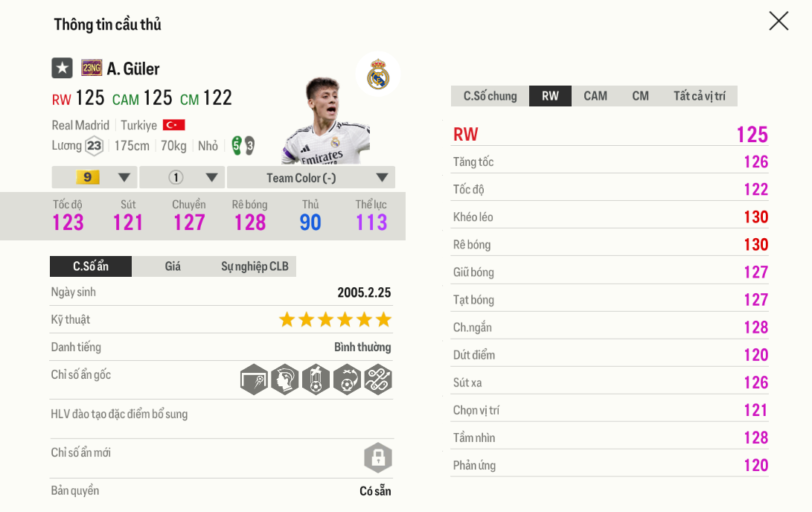
Task: Click the head profile trait icon
Action: [x=285, y=380]
